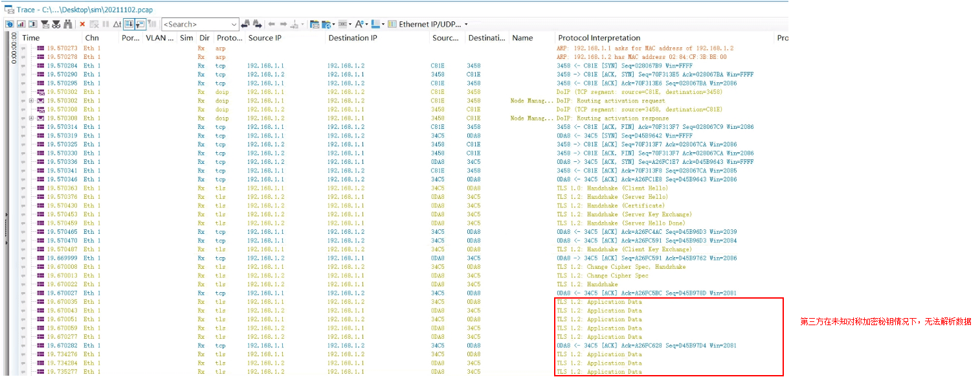The width and height of the screenshot is (980, 377).
Task: Click the Trace window title icon
Action: point(8,10)
